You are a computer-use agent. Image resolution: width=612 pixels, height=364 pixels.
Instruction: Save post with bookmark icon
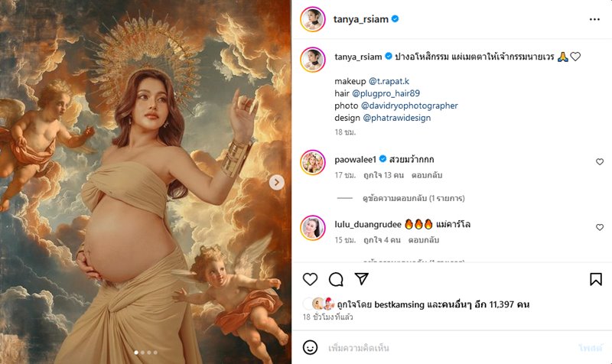pyautogui.click(x=596, y=279)
